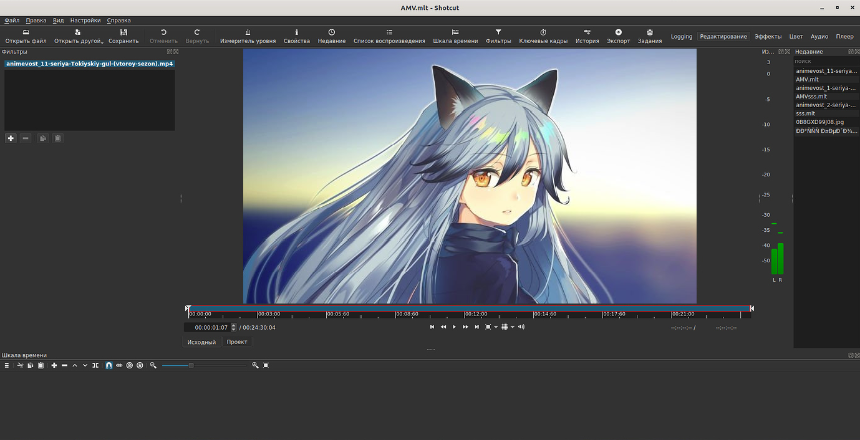Toggle the timeline Ripple button
This screenshot has width=860, height=440.
(x=129, y=365)
